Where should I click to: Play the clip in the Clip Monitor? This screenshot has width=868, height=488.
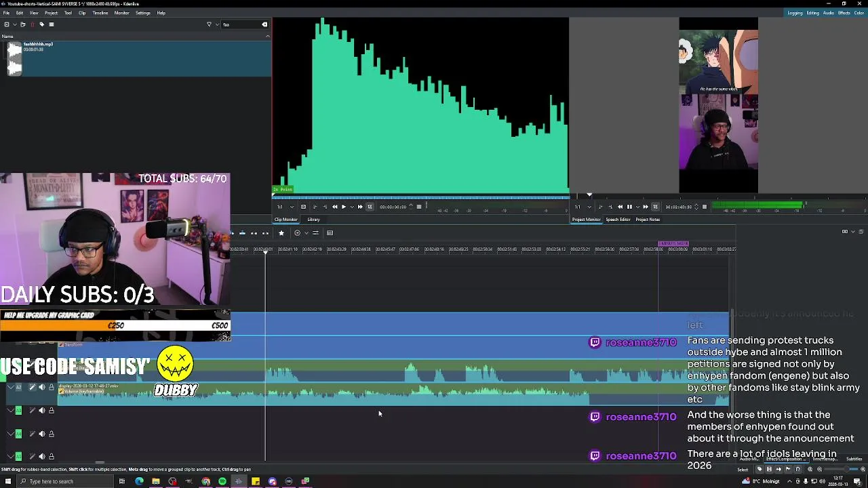click(344, 207)
